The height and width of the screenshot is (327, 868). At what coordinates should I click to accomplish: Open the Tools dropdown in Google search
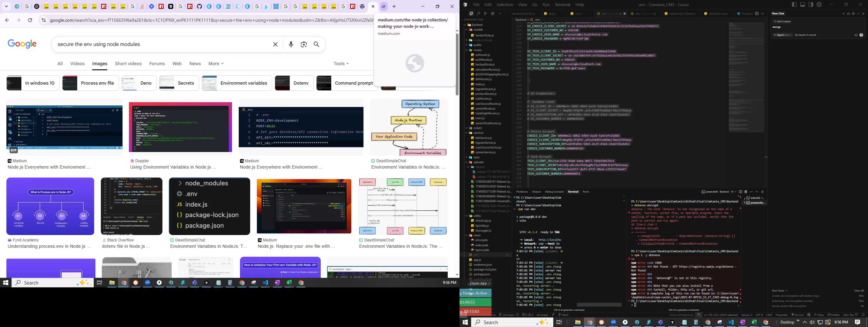click(341, 63)
